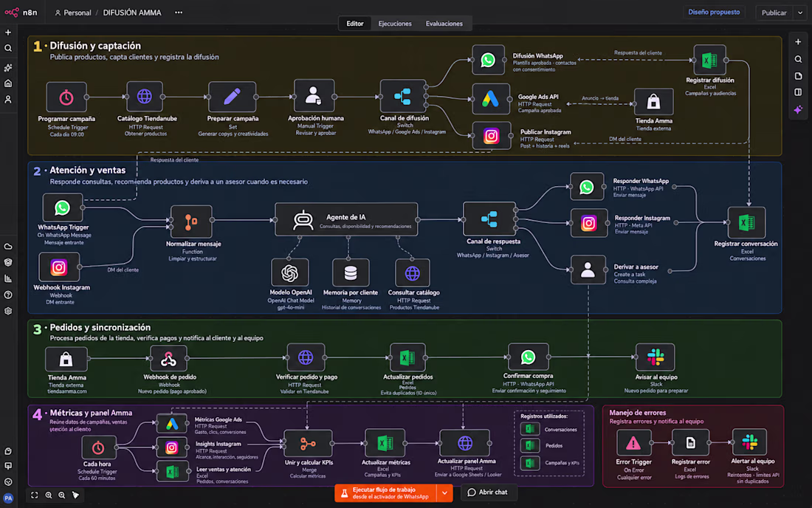The width and height of the screenshot is (812, 508).
Task: Open the Registrar difusión Excel node
Action: coord(709,60)
